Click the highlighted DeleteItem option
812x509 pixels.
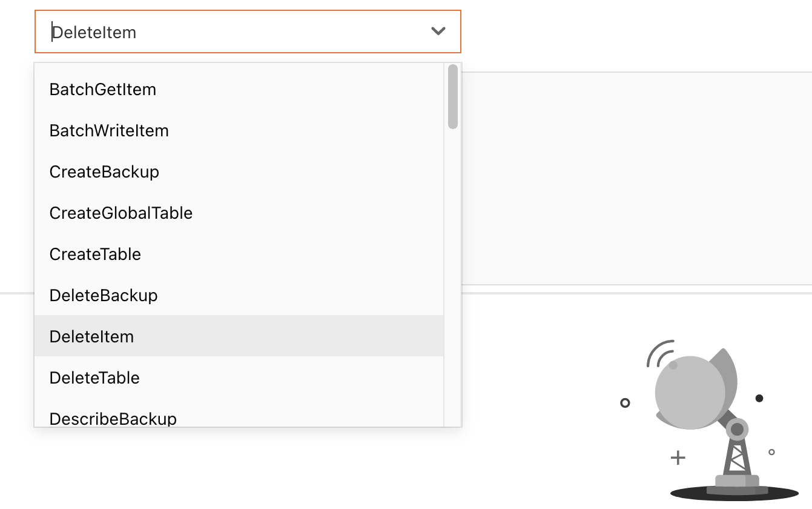pyautogui.click(x=239, y=336)
